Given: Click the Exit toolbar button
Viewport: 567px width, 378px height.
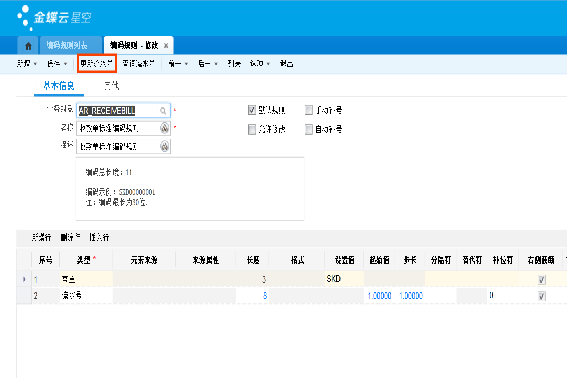Looking at the screenshot, I should 286,64.
